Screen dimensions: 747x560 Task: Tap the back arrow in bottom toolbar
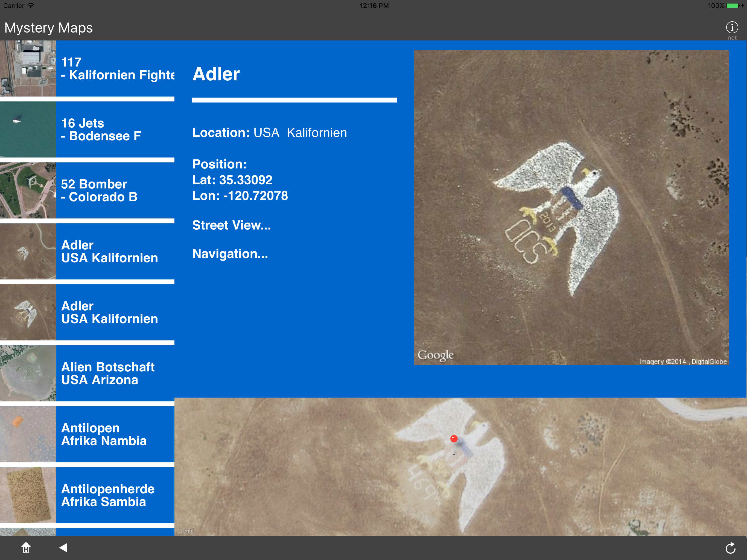(x=63, y=547)
